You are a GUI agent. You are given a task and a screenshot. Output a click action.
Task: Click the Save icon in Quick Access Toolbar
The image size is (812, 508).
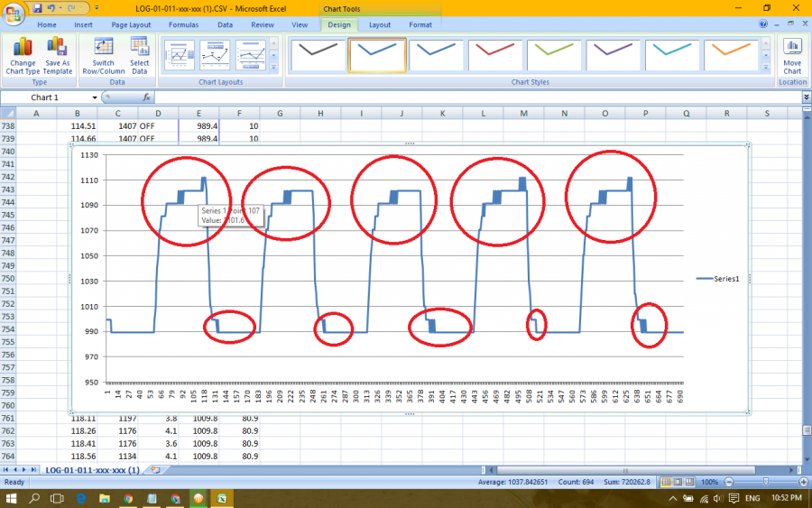coord(38,7)
